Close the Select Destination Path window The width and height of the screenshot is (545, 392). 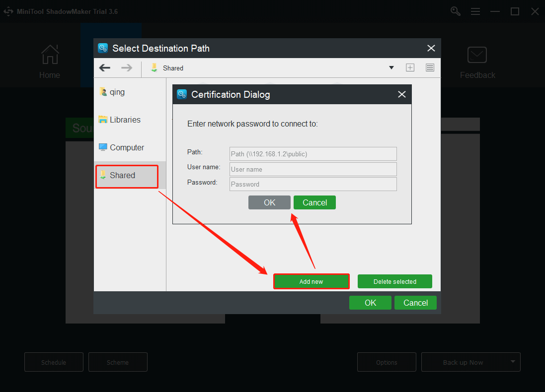point(431,48)
